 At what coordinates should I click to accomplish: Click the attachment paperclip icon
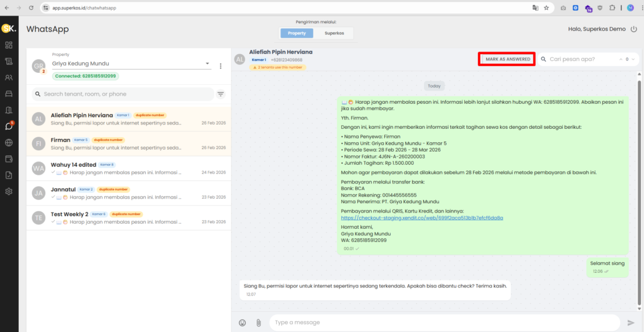[x=258, y=323]
